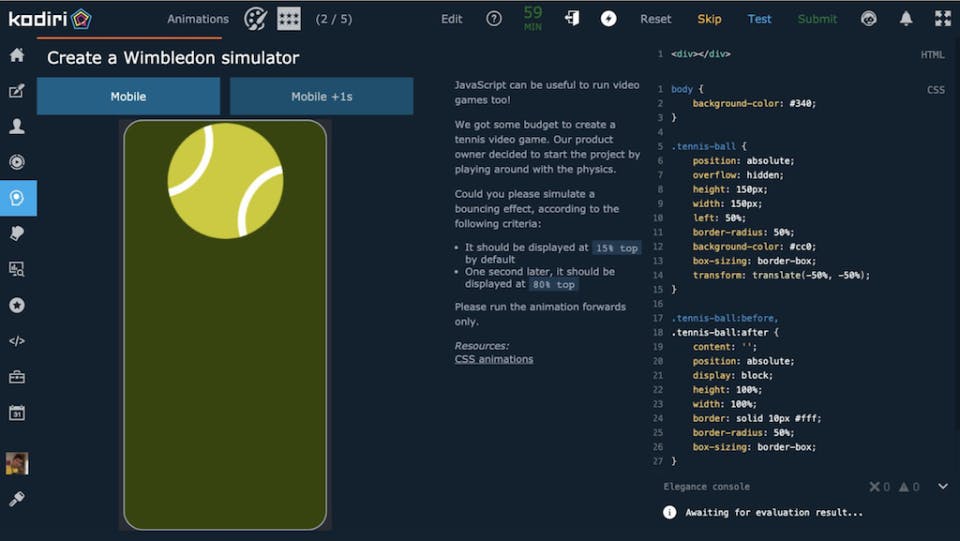This screenshot has width=960, height=541.
Task: Click the left: 50% CSS line
Action: [719, 218]
